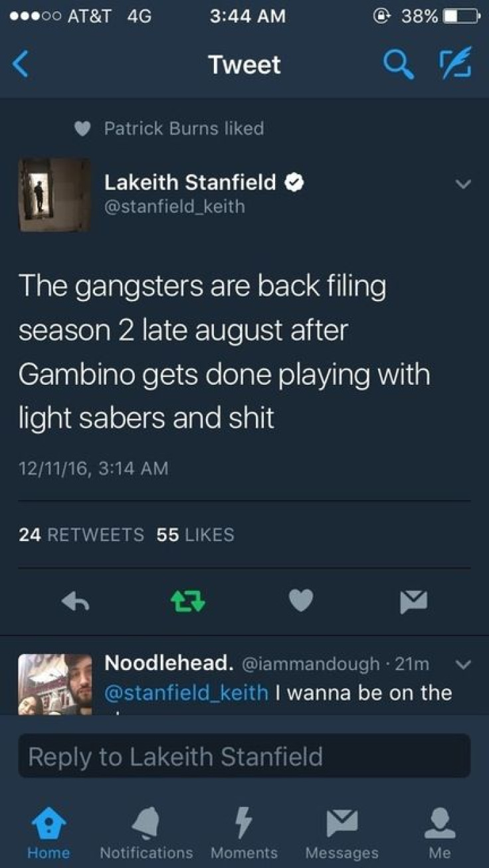This screenshot has height=868, width=489.
Task: Expand options chevron on Noodlehead reply
Action: [464, 664]
